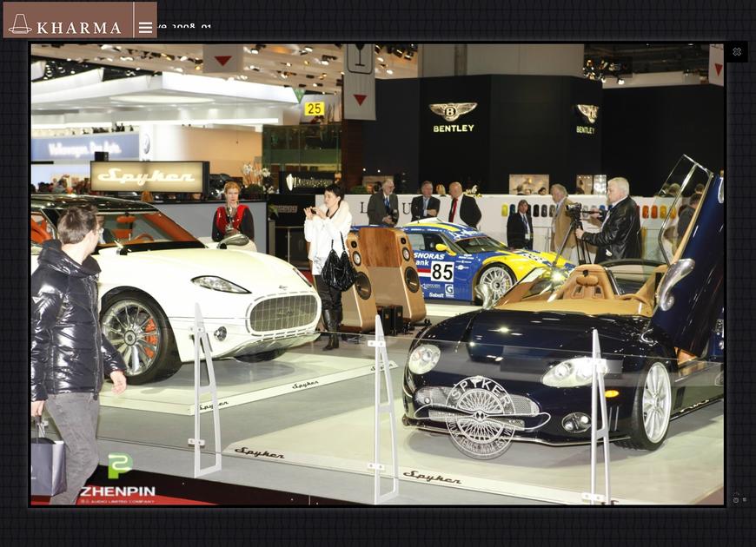This screenshot has height=547, width=756.
Task: Close the lightbox with the X button
Action: (x=736, y=52)
